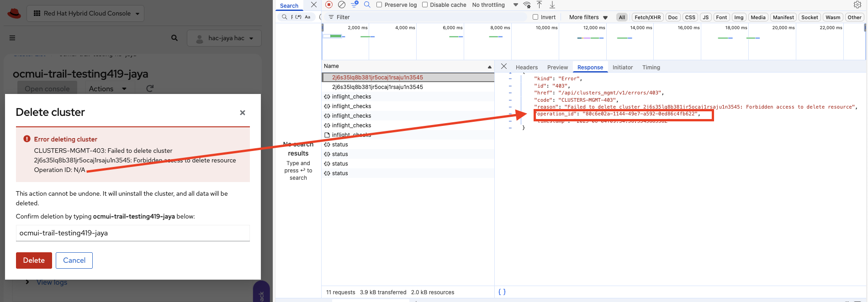The height and width of the screenshot is (302, 868).
Task: Filter requests by Wasm type
Action: 833,17
